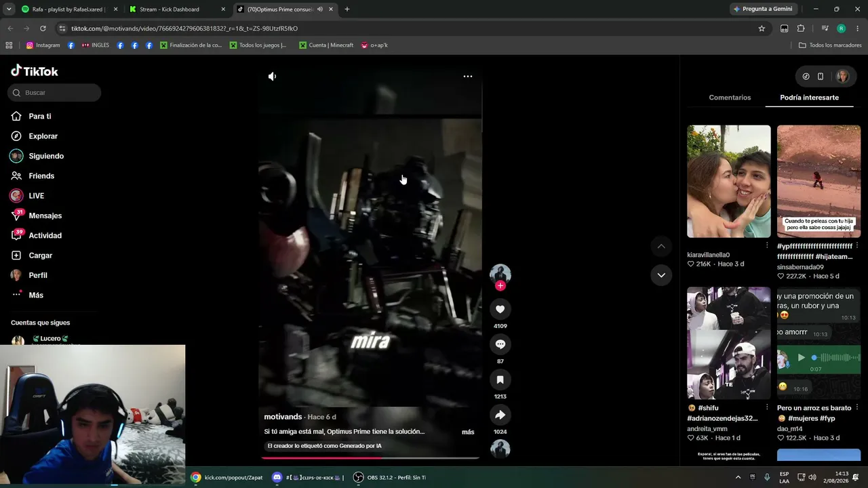868x488 pixels.
Task: Open Chrome extensions puzzle icon
Action: 801,28
